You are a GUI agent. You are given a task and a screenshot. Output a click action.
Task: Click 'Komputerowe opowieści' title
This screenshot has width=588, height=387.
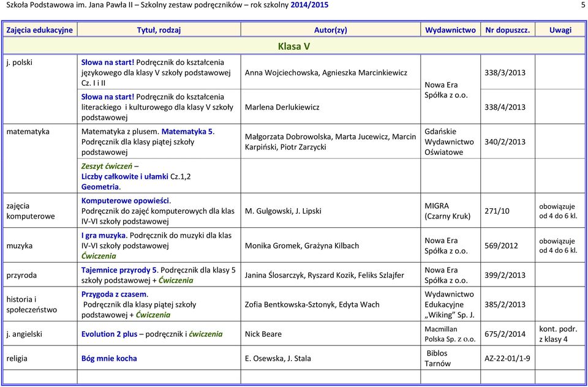[x=126, y=201]
